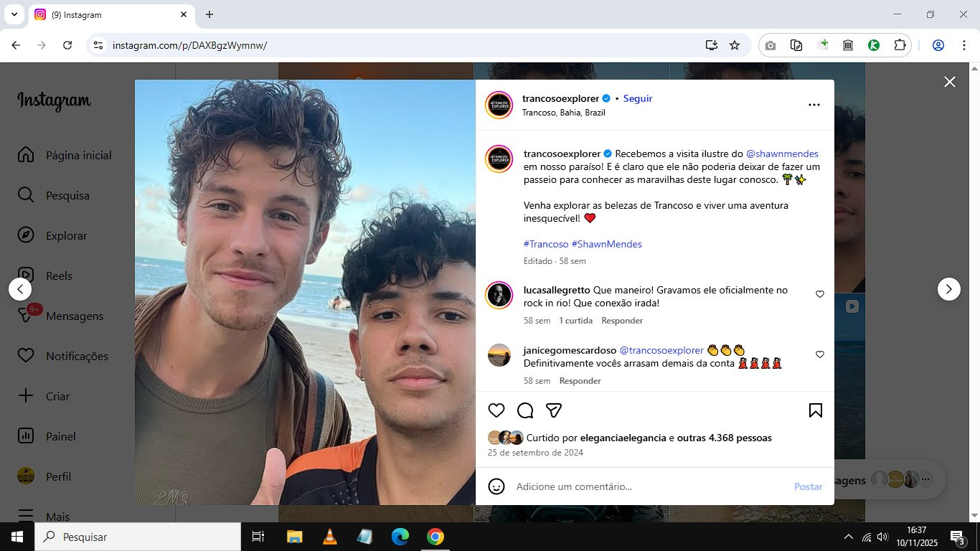980x551 pixels.
Task: Like janicegomescardoso's comment
Action: click(x=820, y=354)
